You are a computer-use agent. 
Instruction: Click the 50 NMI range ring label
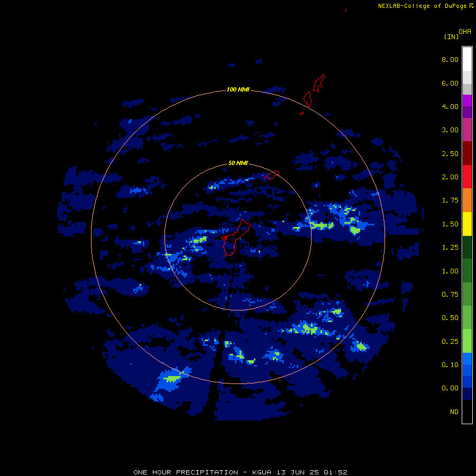pos(238,163)
